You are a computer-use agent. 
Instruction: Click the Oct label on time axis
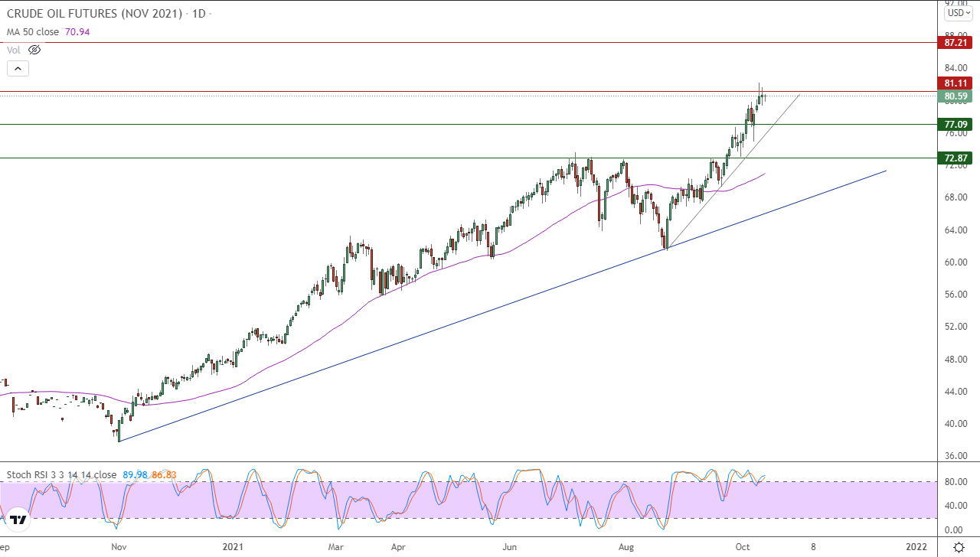743,547
